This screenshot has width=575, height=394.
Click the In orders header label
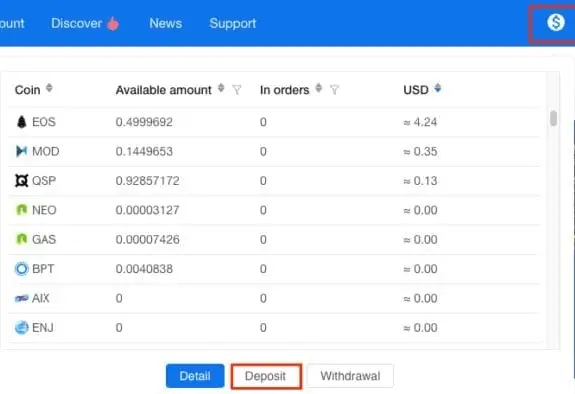click(x=285, y=90)
